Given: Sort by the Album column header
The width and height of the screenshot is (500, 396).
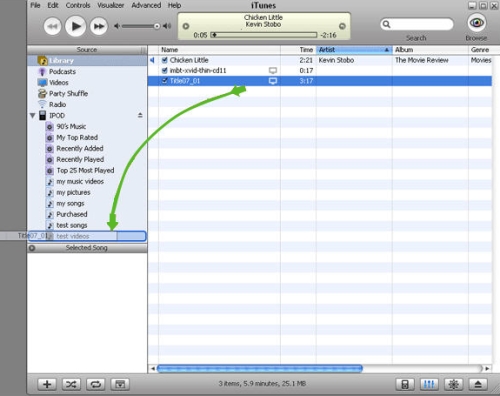Looking at the screenshot, I should (x=430, y=50).
